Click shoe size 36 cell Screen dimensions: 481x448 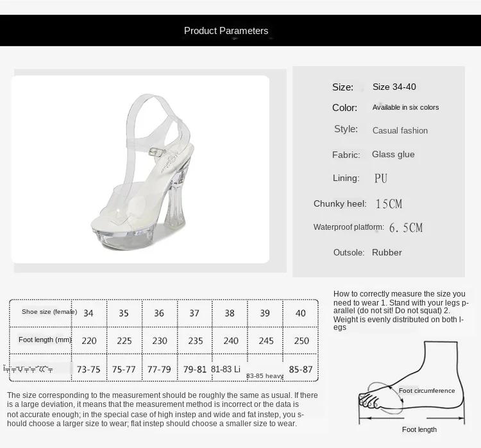[x=159, y=313]
